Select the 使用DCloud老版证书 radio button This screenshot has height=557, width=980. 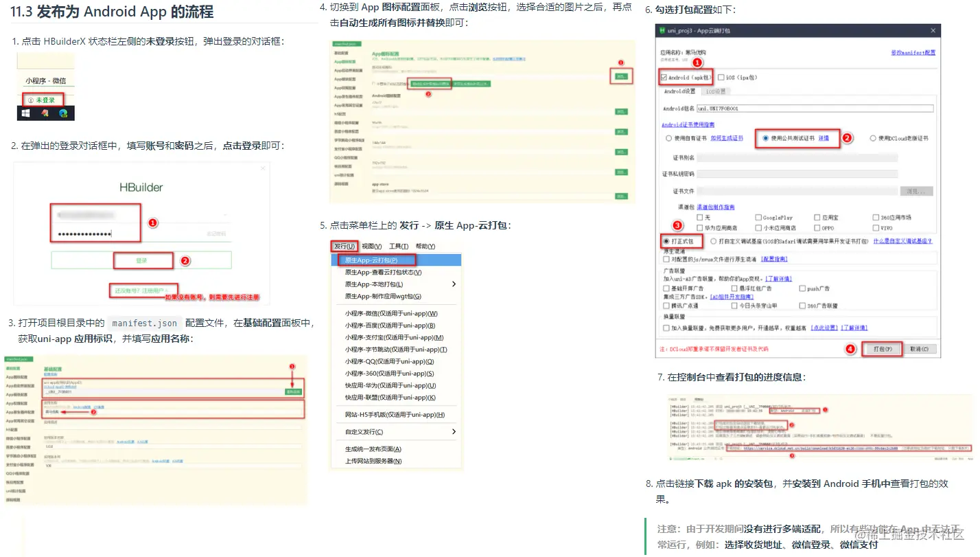[x=873, y=138]
